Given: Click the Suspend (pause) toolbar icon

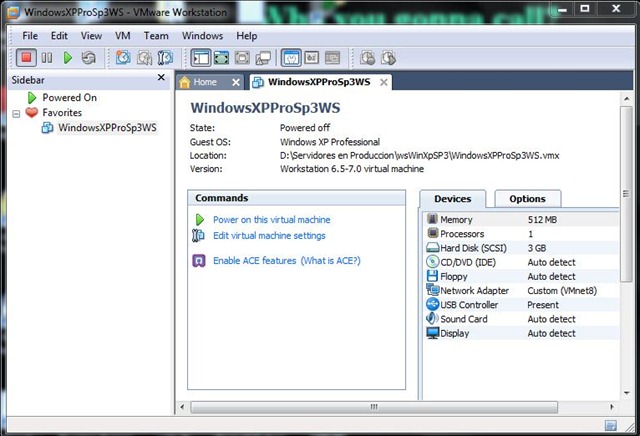Looking at the screenshot, I should pyautogui.click(x=47, y=58).
